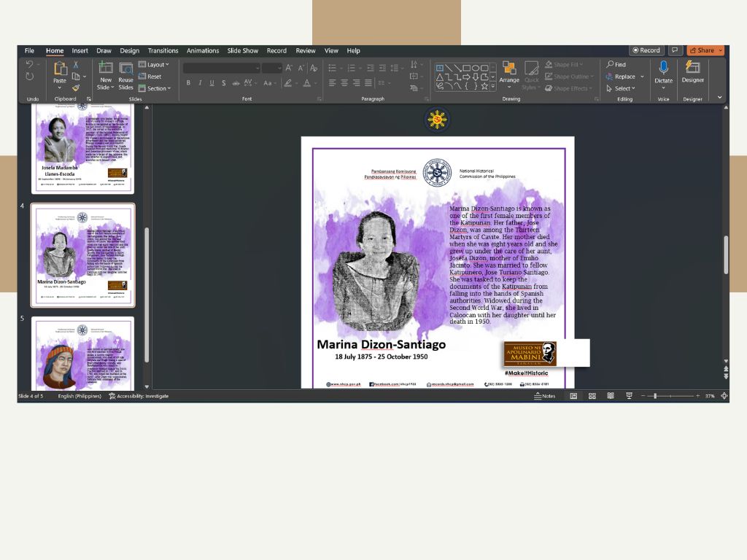Screen dimensions: 747x560
Task: Increase list indent level
Action: (x=382, y=68)
